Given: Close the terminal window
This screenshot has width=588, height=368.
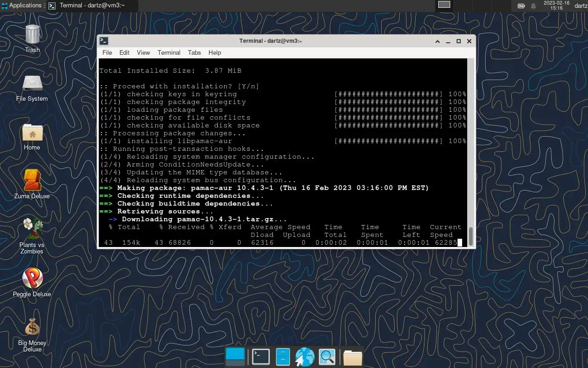Looking at the screenshot, I should coord(469,41).
